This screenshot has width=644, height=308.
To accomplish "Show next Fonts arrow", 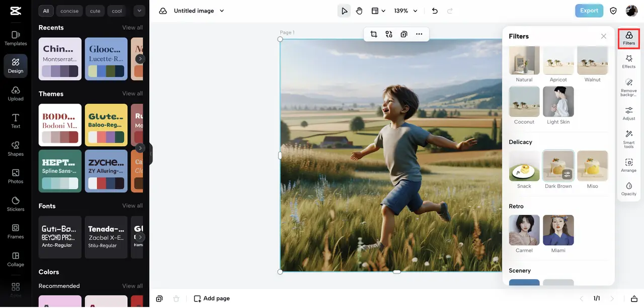I will (140, 237).
